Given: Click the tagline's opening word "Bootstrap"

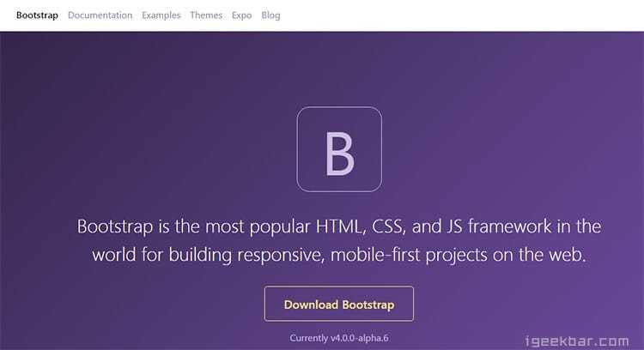Looking at the screenshot, I should tap(116, 227).
